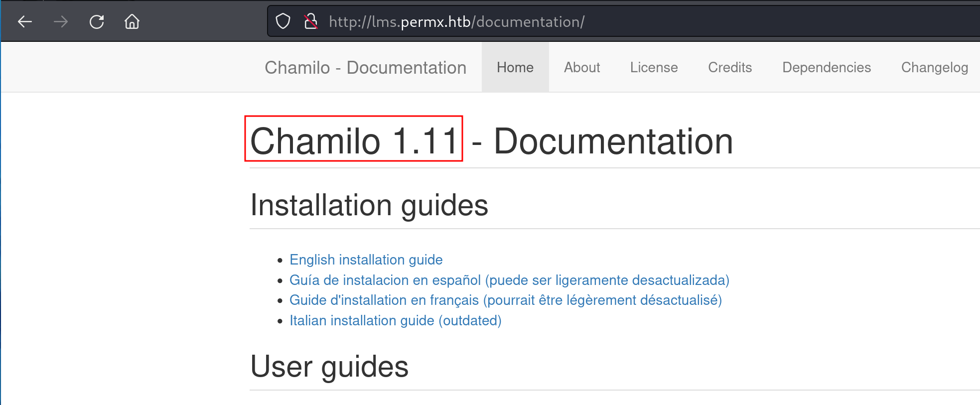Click the insecure connection padlock icon
The image size is (980, 405).
pos(311,21)
